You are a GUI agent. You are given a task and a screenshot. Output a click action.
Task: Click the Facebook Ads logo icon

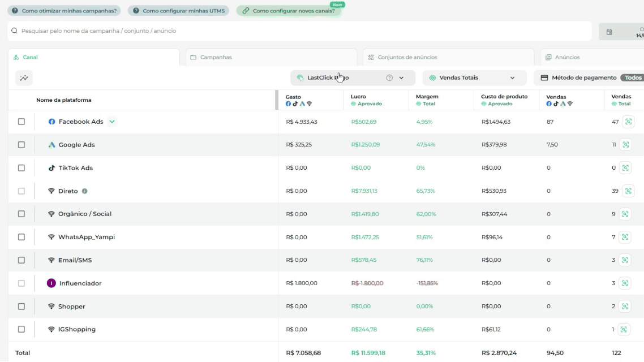click(51, 122)
